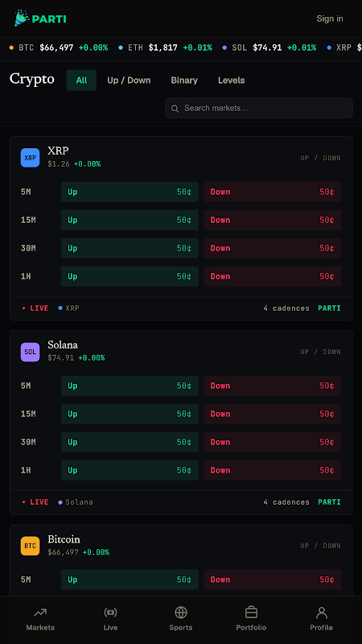Switch to the Levels tab
The width and height of the screenshot is (362, 644).
232,80
